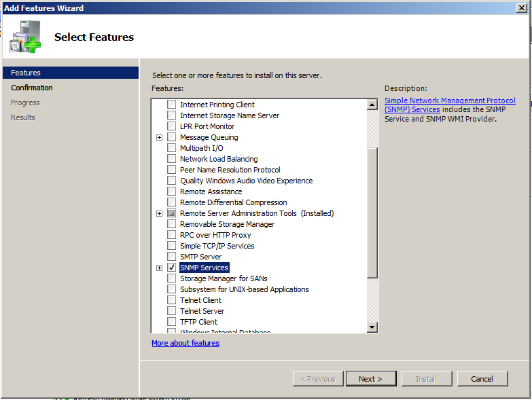
Task: Uncheck the SNMP Services checkbox
Action: coord(172,267)
